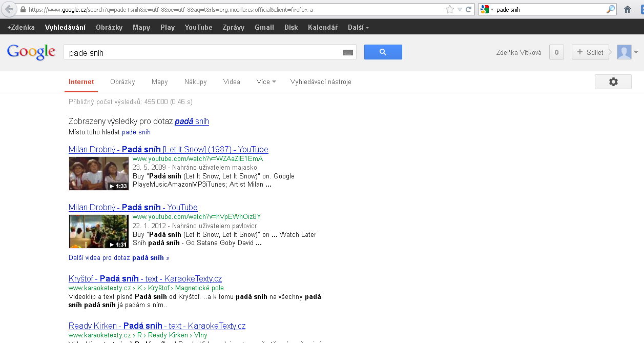Open Play in the Google bar
Image resolution: width=644 pixels, height=343 pixels.
pos(168,27)
